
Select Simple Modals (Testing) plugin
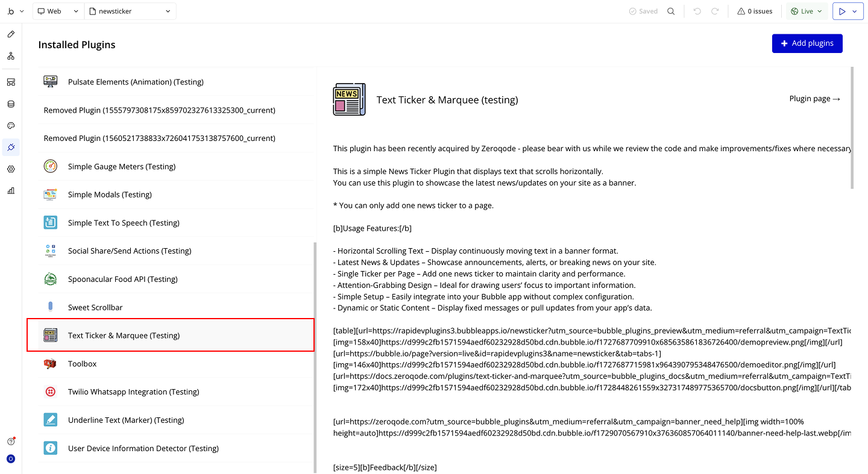click(x=177, y=195)
